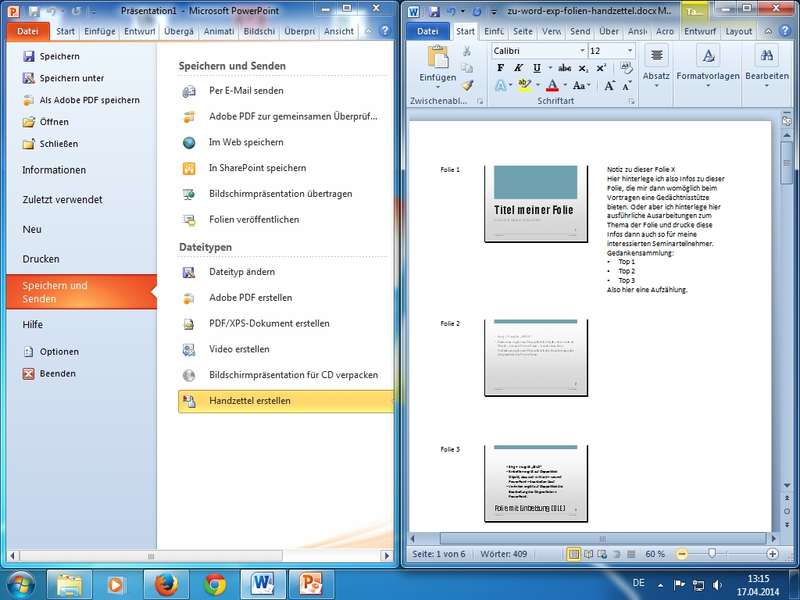The height and width of the screenshot is (600, 800).
Task: Click the Format Painter brush icon
Action: (x=467, y=86)
